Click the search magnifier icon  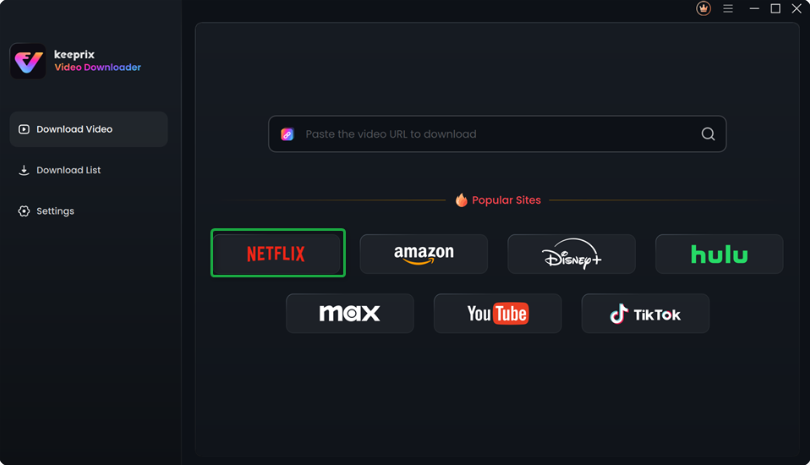tap(708, 134)
